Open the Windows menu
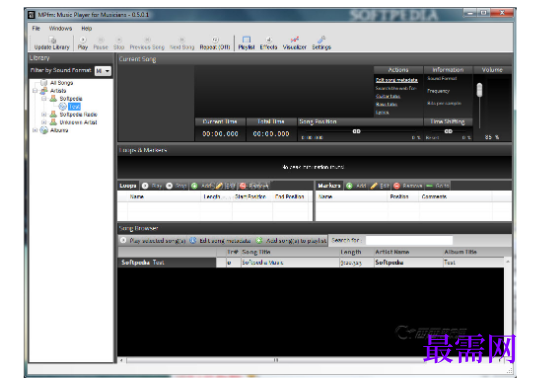The height and width of the screenshot is (380, 535). pos(60,28)
